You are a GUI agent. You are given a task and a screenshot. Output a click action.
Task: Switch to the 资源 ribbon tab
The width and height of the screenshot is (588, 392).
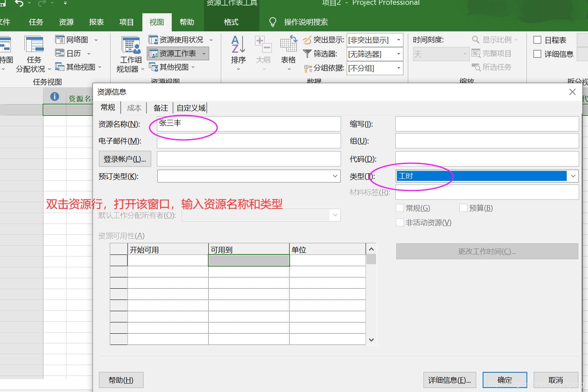[x=66, y=22]
